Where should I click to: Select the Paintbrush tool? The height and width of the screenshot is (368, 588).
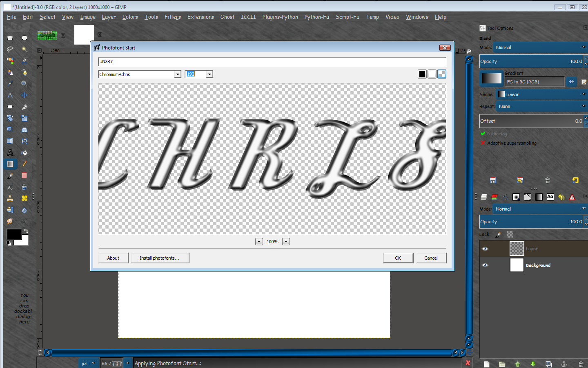click(x=10, y=175)
